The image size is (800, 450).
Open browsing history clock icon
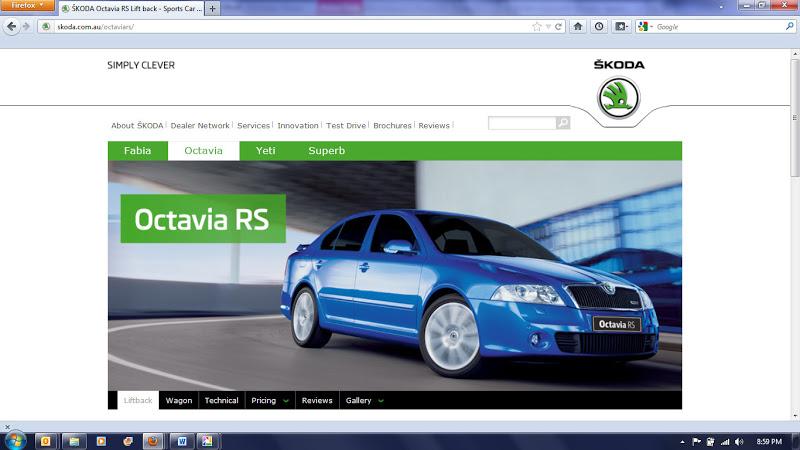point(599,27)
